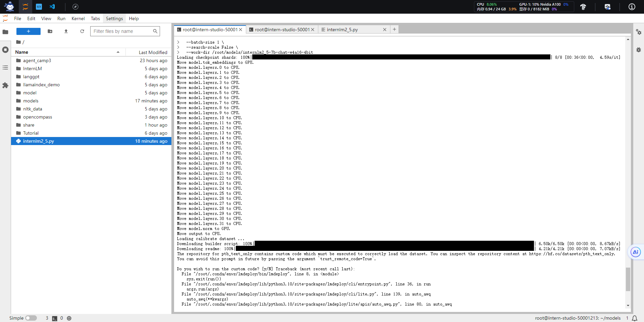Select the Tutorial folder
This screenshot has height=322, width=644.
point(91,133)
